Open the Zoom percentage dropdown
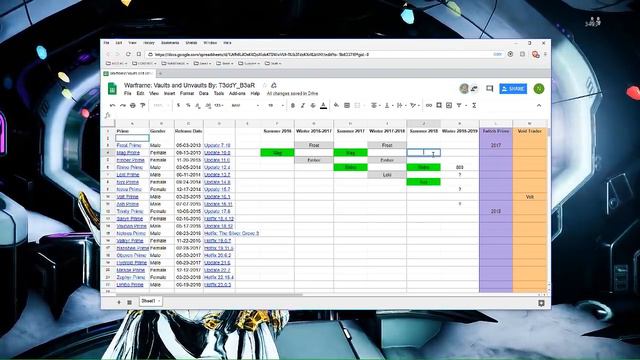 161,105
